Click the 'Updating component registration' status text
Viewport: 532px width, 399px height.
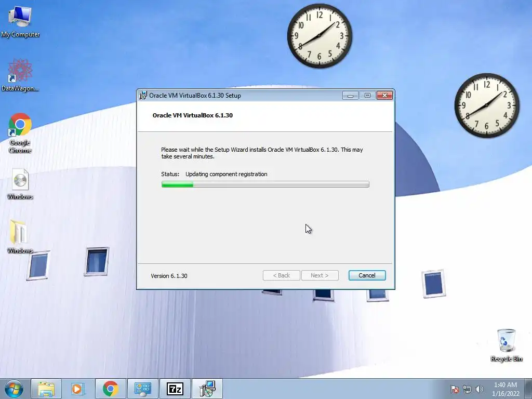point(227,174)
